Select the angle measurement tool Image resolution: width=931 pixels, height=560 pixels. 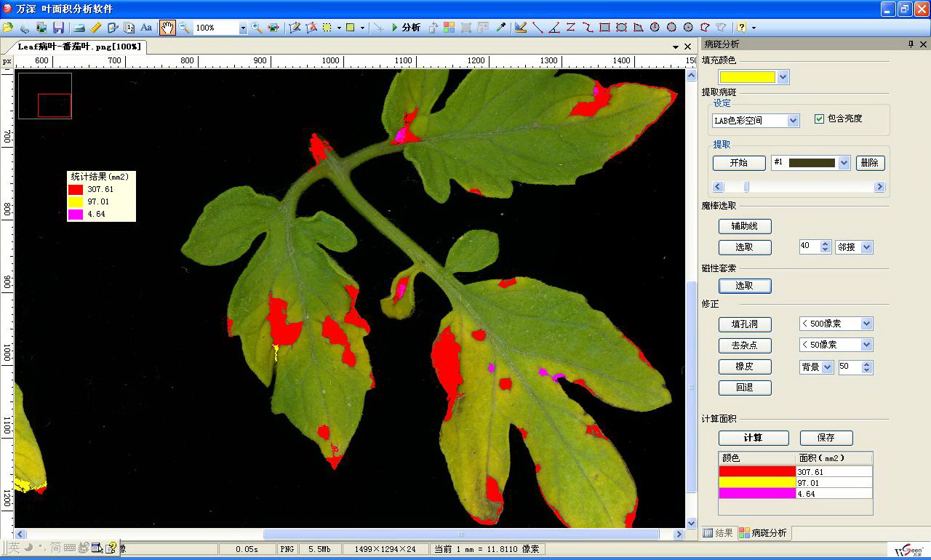pyautogui.click(x=554, y=28)
